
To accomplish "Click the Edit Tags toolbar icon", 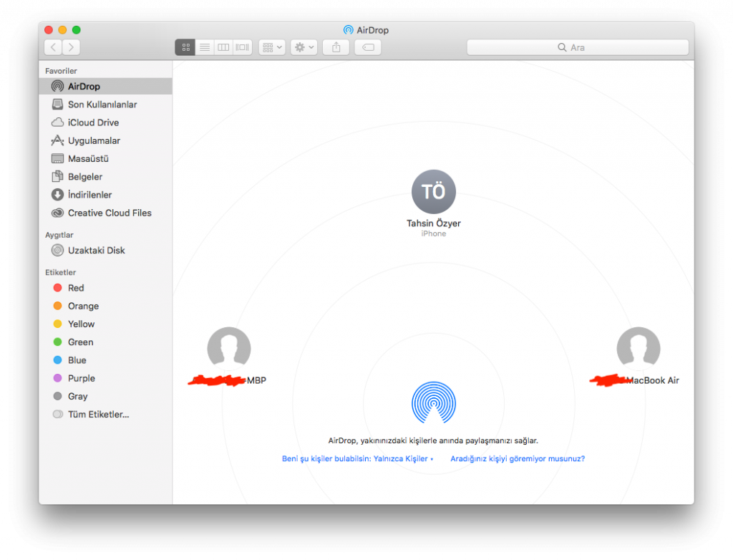I will (367, 47).
